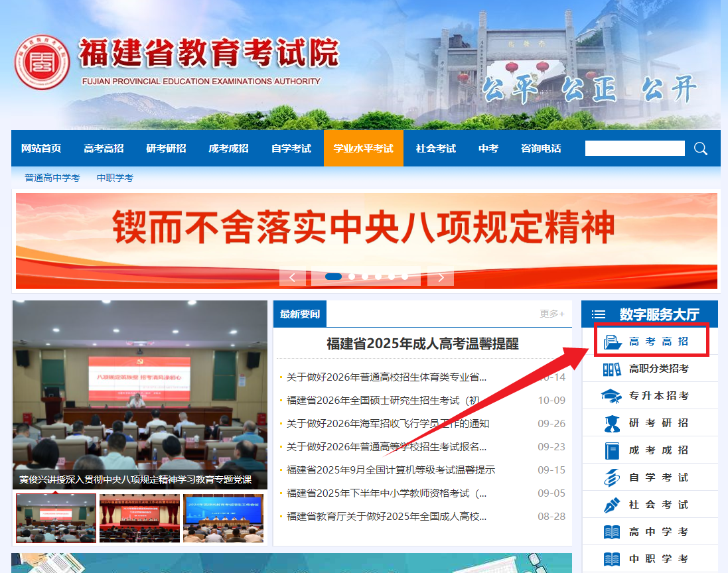Open the 咨询电话 navigation item

[x=541, y=149]
